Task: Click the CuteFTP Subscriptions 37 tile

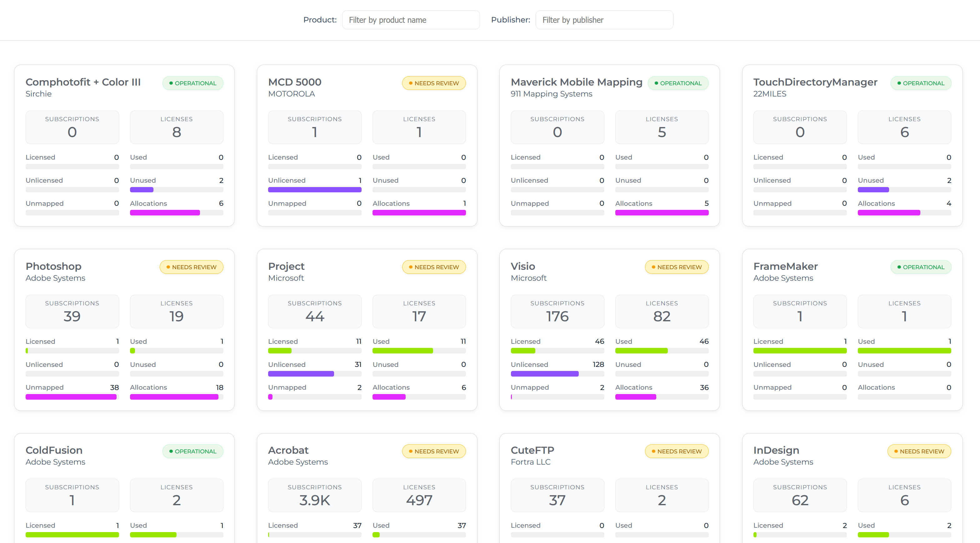Action: pos(557,496)
